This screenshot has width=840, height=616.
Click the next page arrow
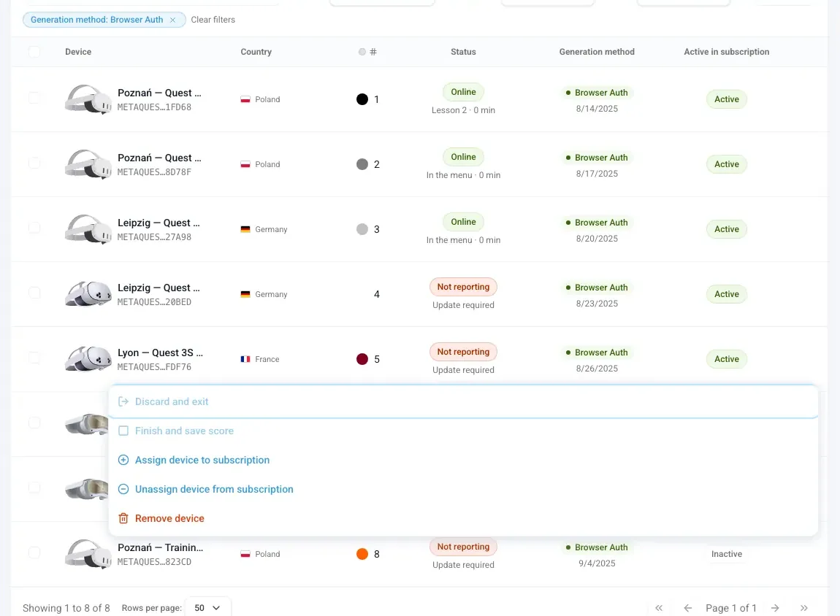tap(775, 607)
